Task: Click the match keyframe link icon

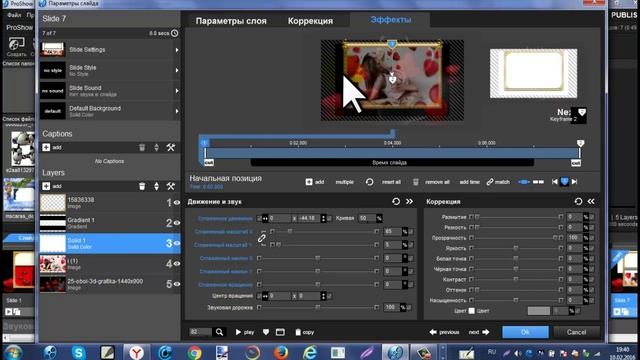Action: pos(490,182)
